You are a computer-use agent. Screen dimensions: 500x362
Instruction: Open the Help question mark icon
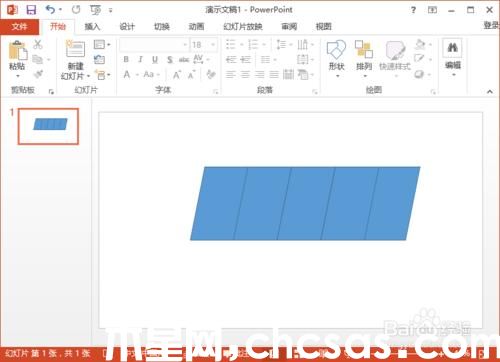point(413,10)
